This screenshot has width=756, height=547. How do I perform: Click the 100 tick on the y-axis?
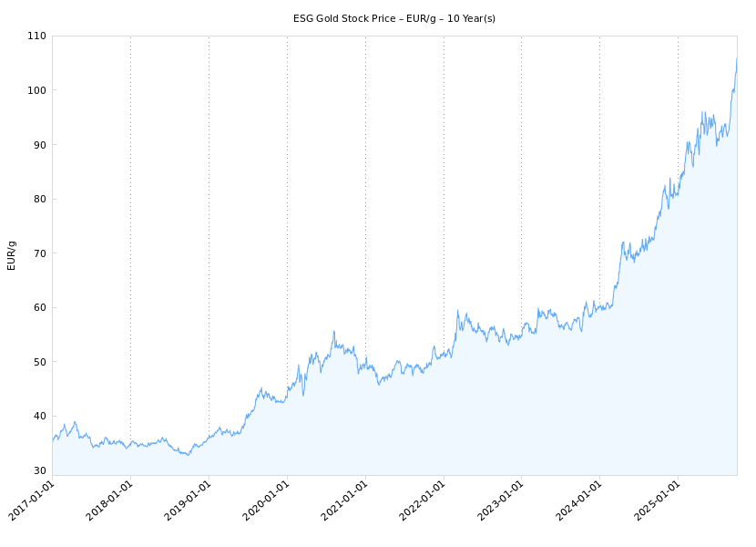click(x=36, y=90)
